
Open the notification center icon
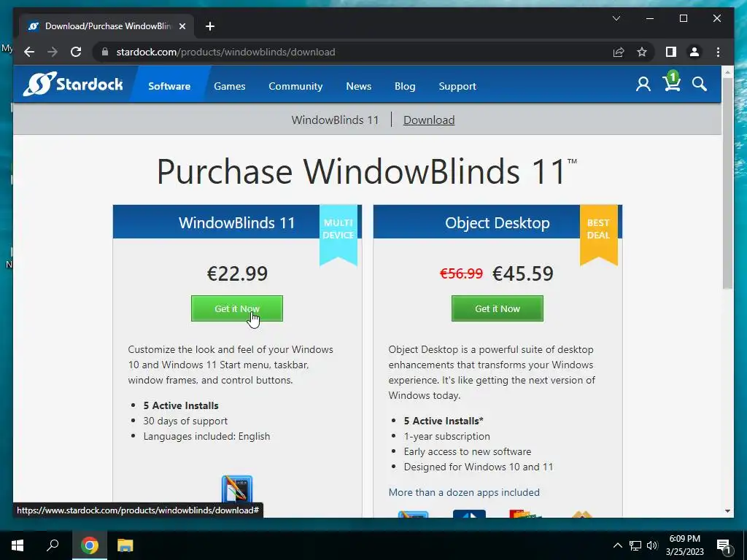(724, 546)
